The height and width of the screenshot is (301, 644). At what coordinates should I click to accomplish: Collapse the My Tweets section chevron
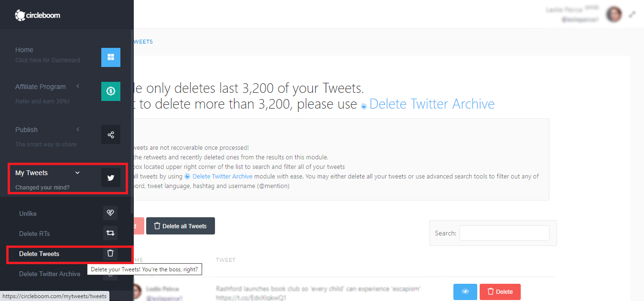(x=77, y=173)
